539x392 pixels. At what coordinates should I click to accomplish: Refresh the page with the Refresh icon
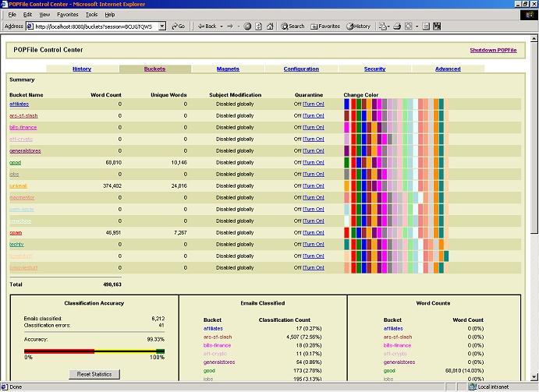[258, 26]
